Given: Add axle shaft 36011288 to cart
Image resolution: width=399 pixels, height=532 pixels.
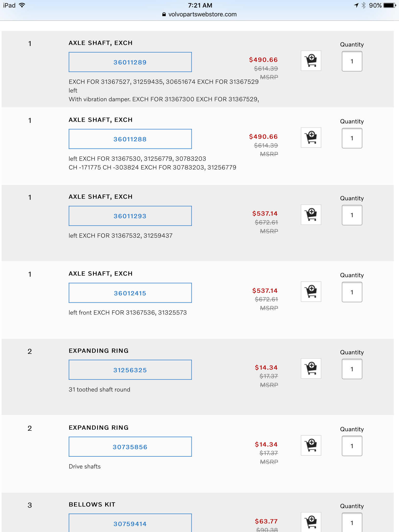Looking at the screenshot, I should coord(311,138).
